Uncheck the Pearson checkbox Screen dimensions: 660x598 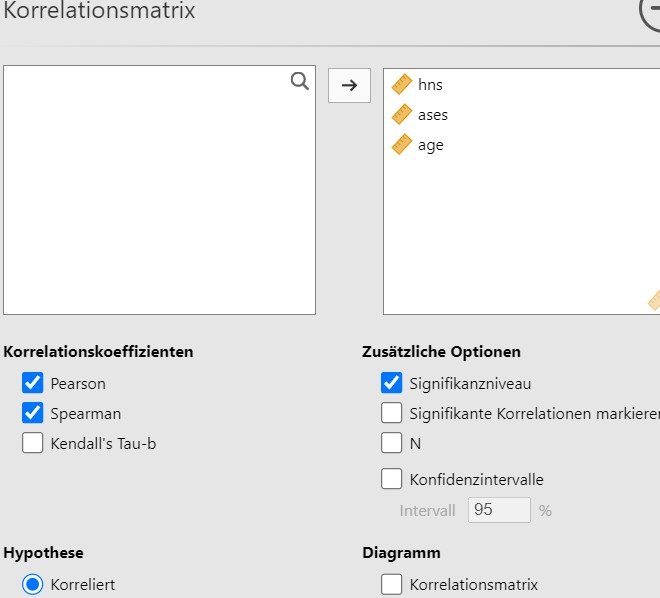(x=32, y=383)
